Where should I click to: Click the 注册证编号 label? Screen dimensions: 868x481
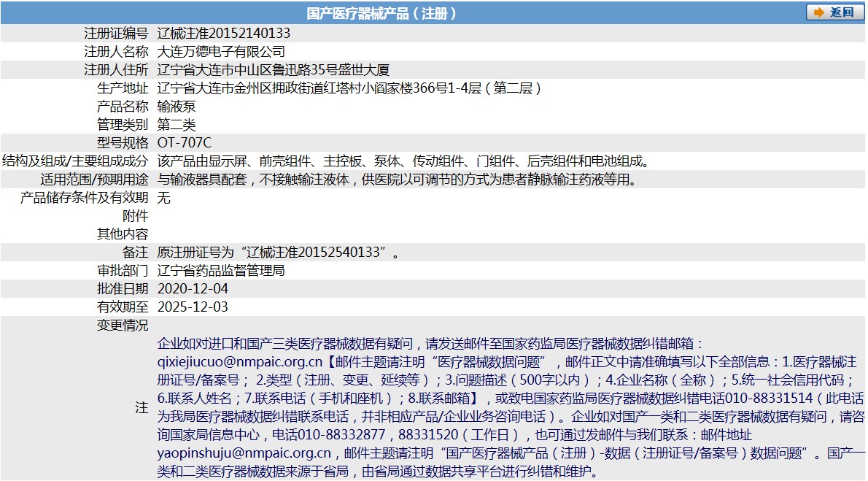click(116, 34)
